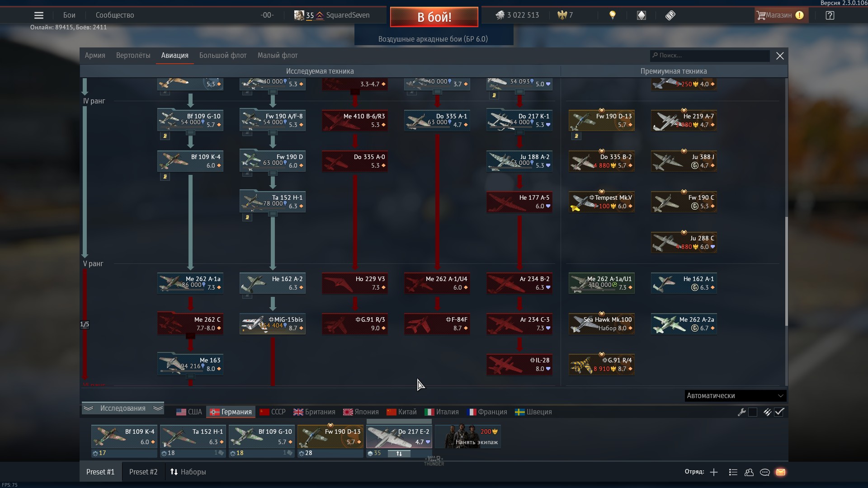Switch to the Малый флот tab
Viewport: 868px width, 488px height.
[278, 56]
